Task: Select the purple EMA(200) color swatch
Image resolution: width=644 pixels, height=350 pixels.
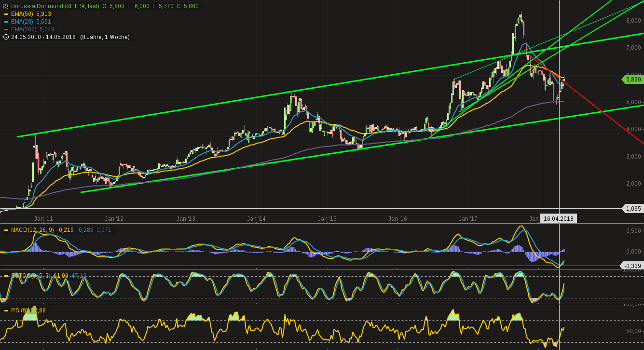Action: coord(6,29)
